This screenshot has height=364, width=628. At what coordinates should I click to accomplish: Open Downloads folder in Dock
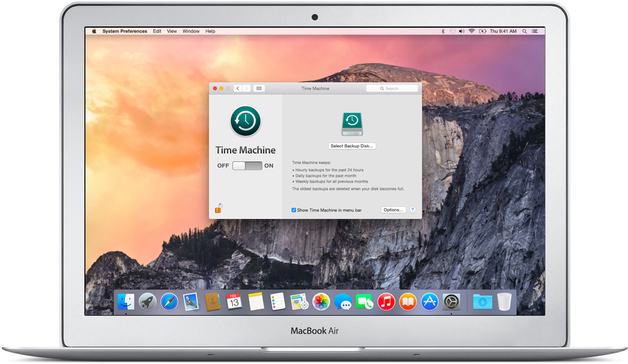482,302
